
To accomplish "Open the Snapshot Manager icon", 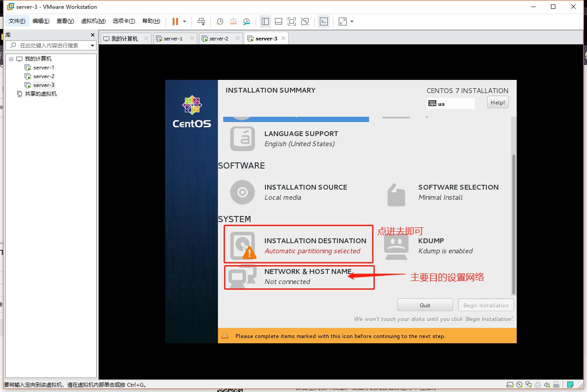I will pyautogui.click(x=246, y=21).
